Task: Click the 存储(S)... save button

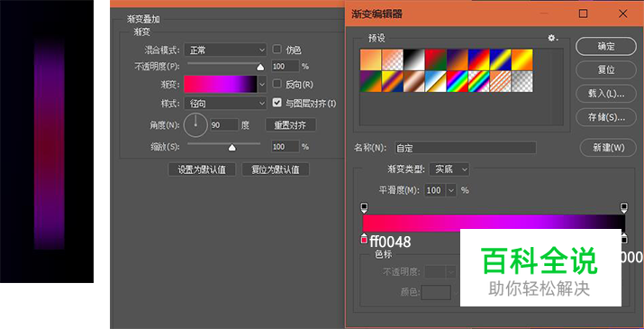Action: (606, 117)
